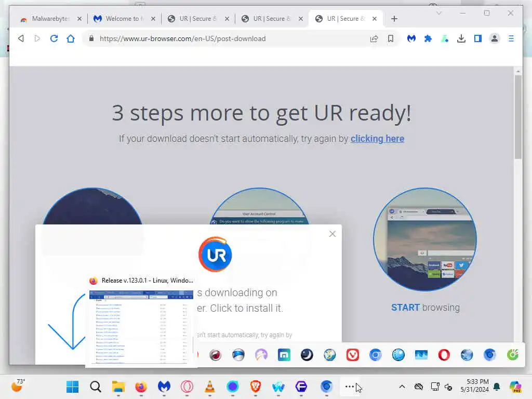
Task: Close the active UR | Secure tab
Action: pyautogui.click(x=375, y=19)
